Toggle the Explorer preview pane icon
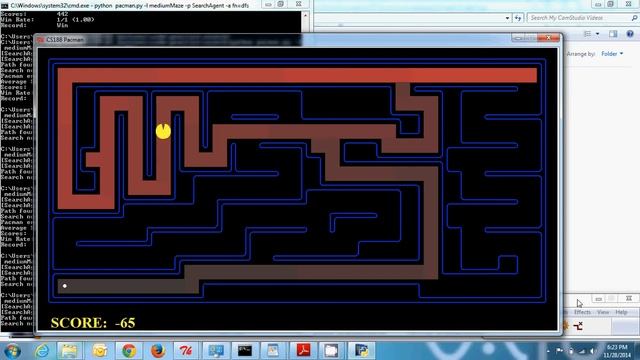Viewport: 640px width, 360px height. [x=613, y=34]
